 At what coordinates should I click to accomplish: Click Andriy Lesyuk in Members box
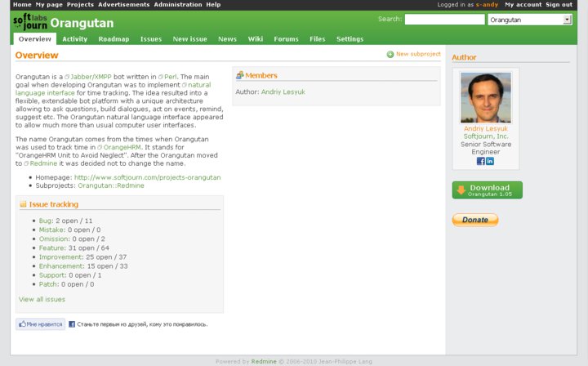click(283, 91)
